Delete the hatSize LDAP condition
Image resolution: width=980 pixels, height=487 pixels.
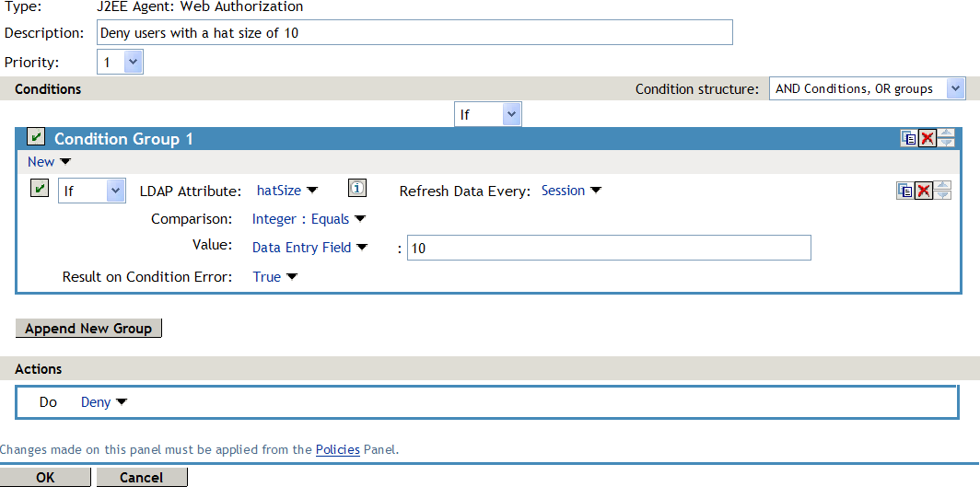(924, 191)
